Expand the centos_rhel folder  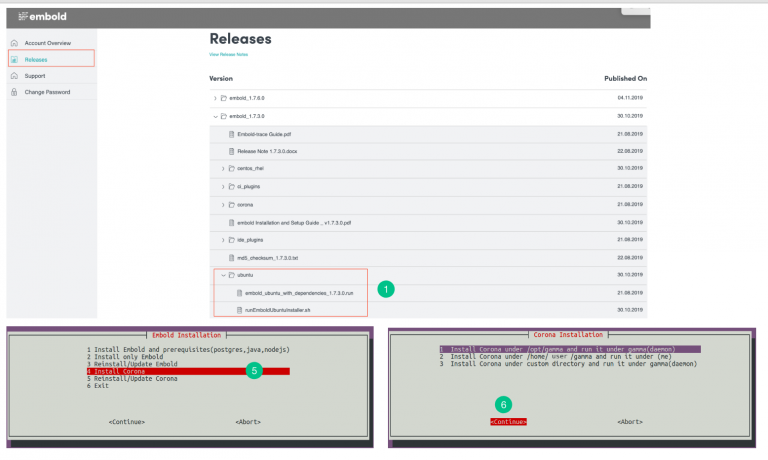[x=223, y=168]
